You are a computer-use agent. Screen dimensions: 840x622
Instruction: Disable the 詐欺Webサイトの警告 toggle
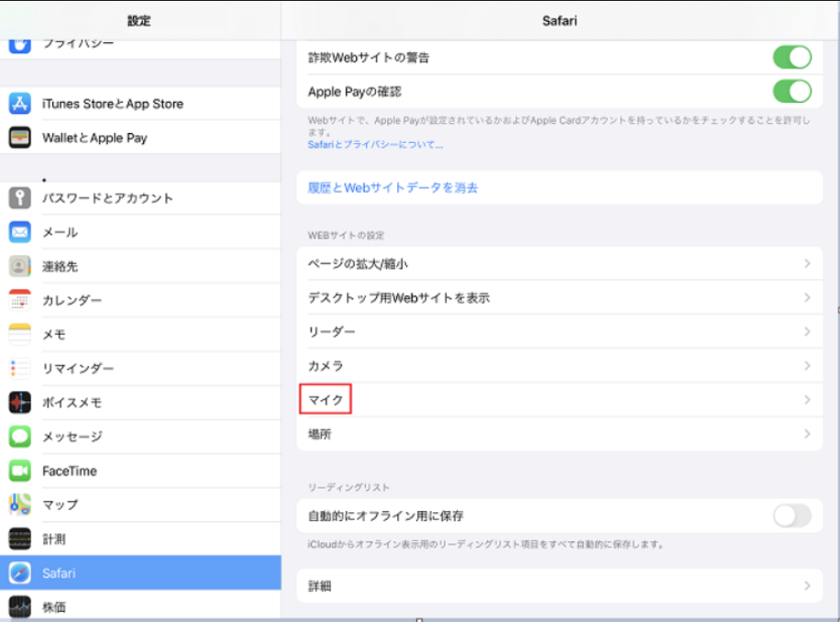[790, 57]
